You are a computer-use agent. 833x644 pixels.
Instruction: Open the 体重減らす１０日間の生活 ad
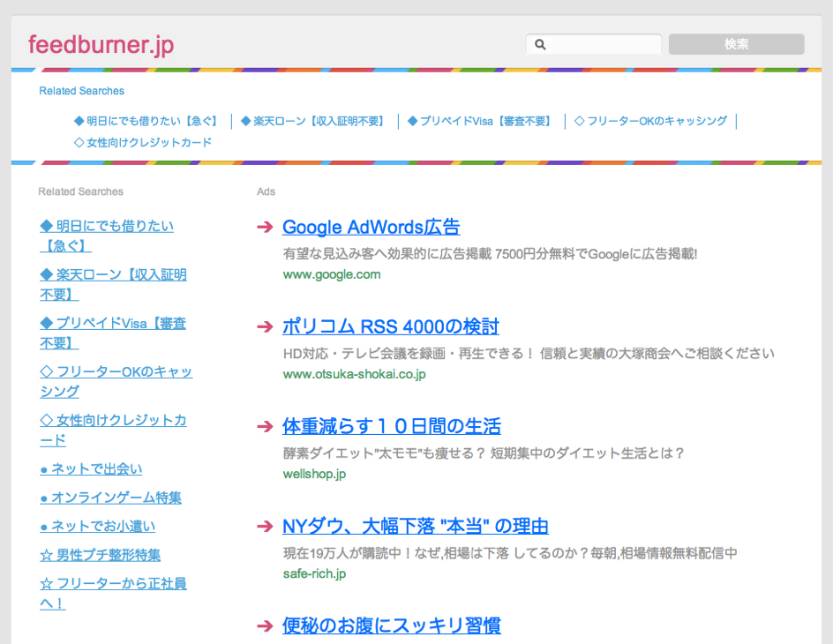(392, 426)
